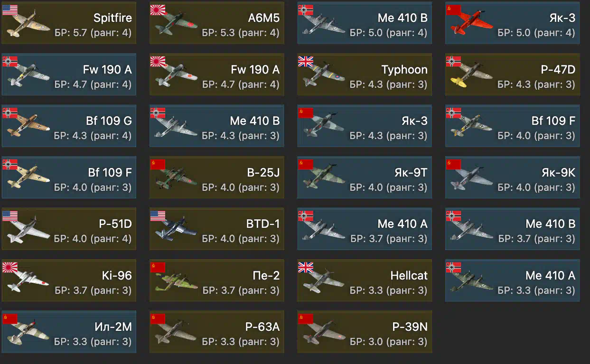
Task: Open the Ki-96 aircraft card
Action: coord(69,281)
